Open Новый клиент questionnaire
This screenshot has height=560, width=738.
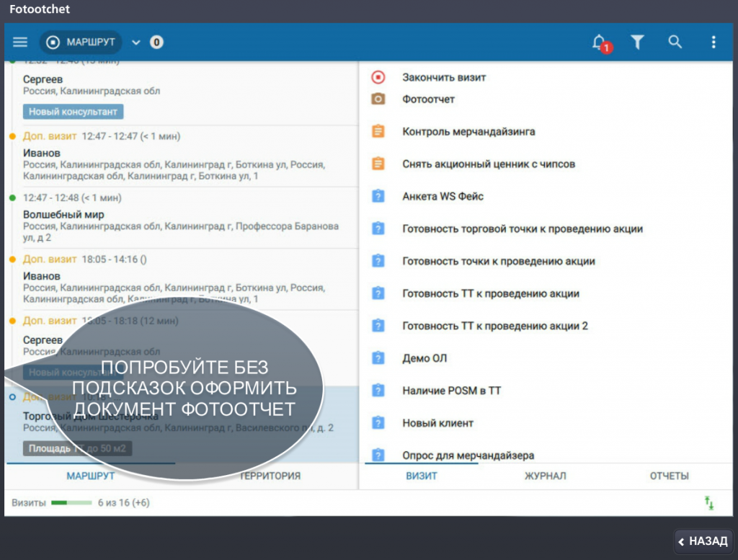pyautogui.click(x=437, y=424)
